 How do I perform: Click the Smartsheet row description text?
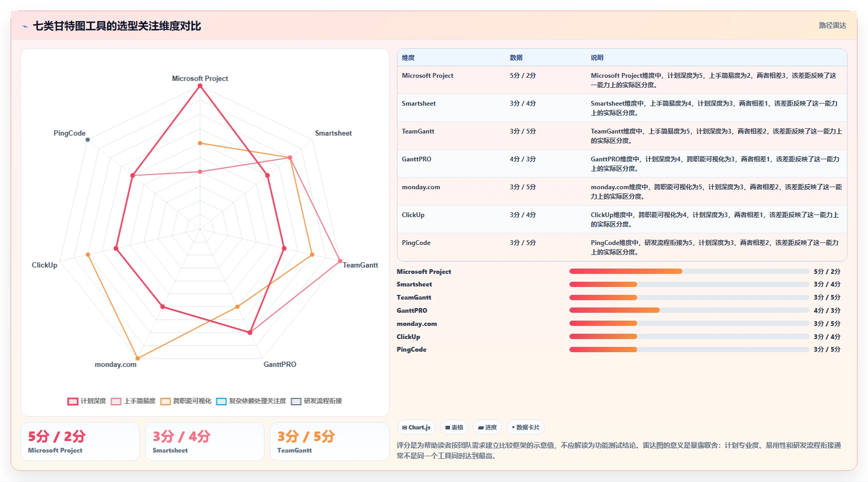[714, 108]
